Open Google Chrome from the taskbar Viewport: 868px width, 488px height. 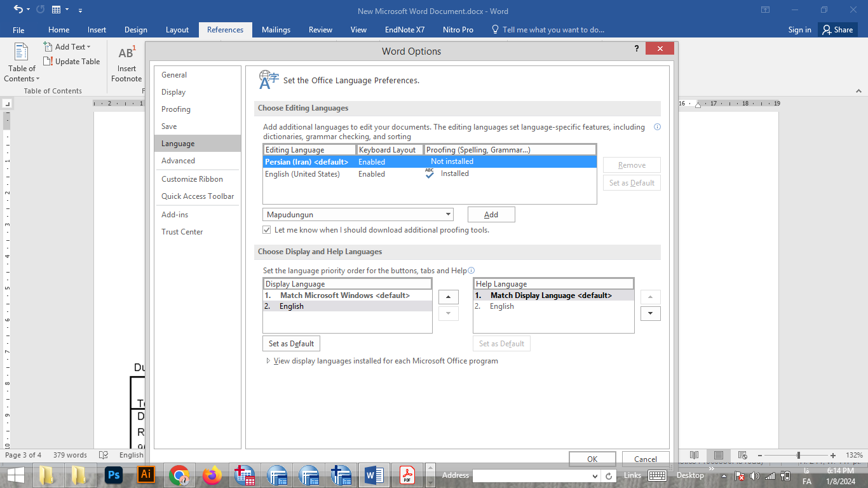[179, 475]
